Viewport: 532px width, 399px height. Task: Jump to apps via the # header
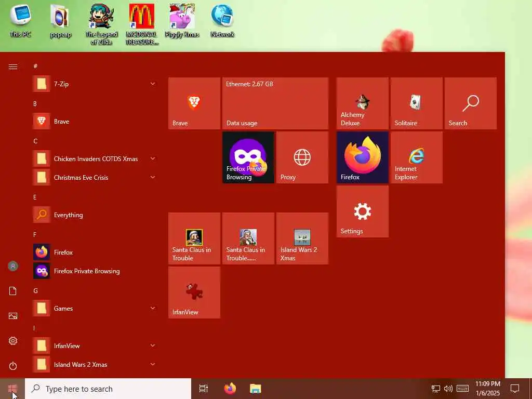[x=35, y=66]
